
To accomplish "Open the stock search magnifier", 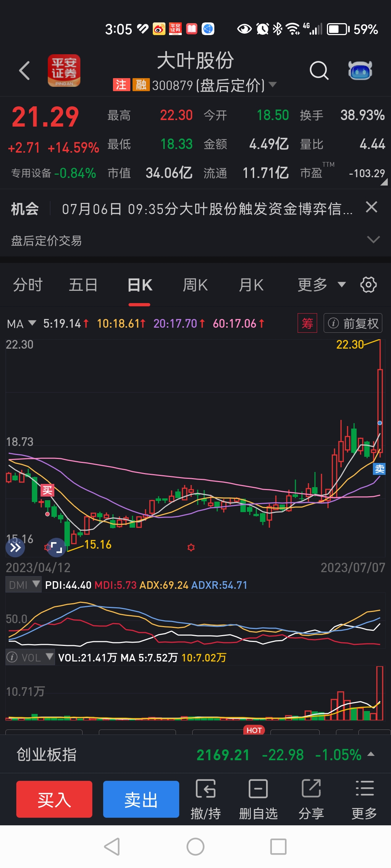I will [x=319, y=70].
